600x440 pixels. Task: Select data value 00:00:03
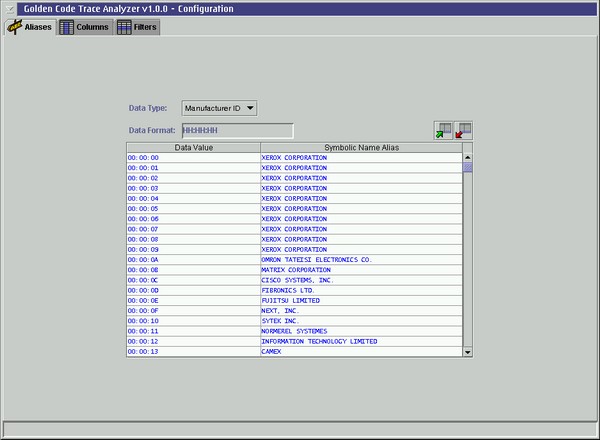tap(194, 188)
